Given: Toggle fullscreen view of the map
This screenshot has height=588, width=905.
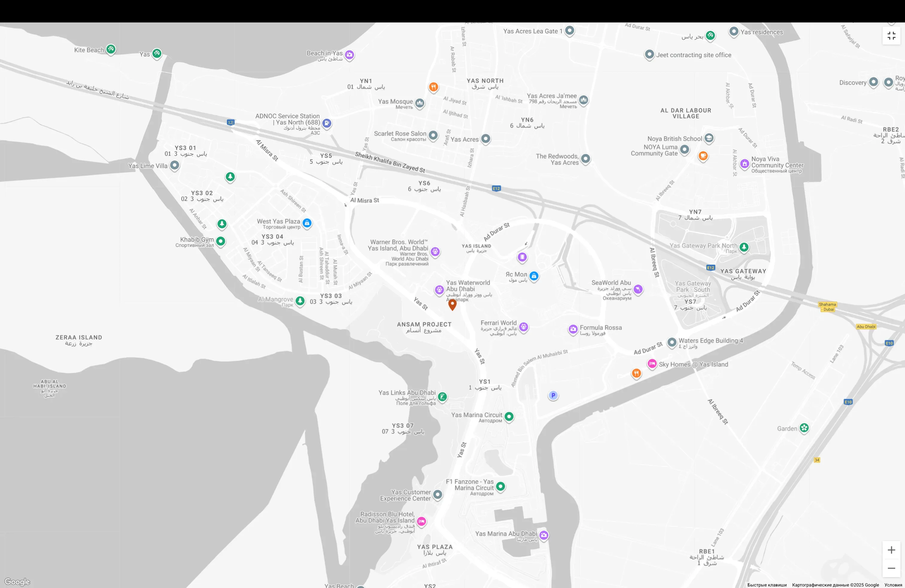Looking at the screenshot, I should 891,35.
